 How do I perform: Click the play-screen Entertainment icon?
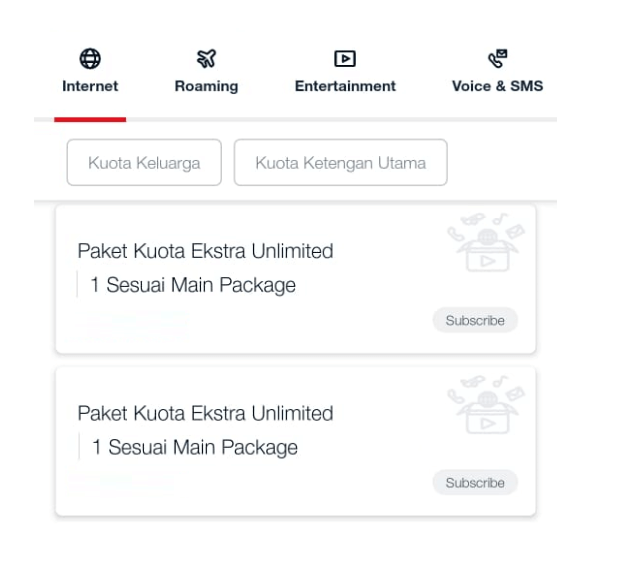pyautogui.click(x=345, y=59)
